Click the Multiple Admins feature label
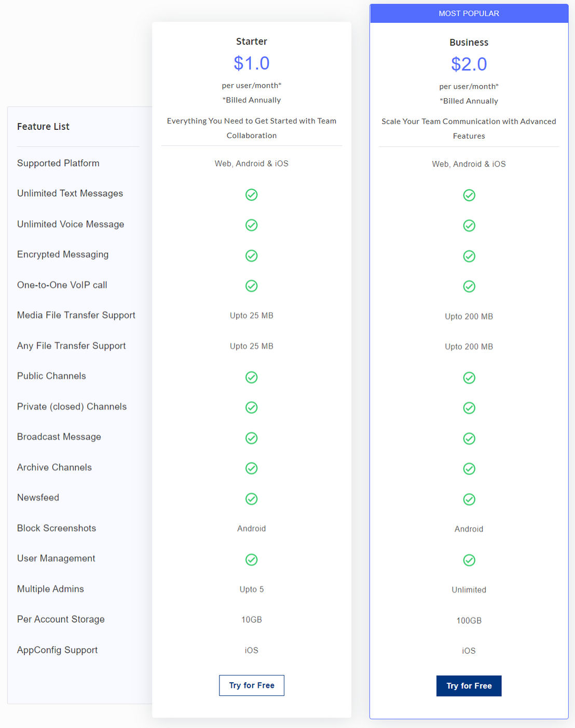This screenshot has height=728, width=575. [50, 589]
